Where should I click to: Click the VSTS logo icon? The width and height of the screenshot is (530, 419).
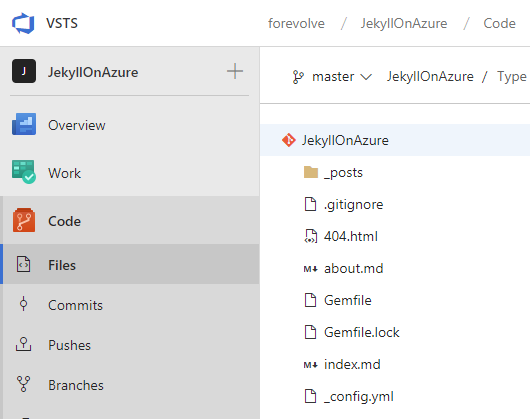23,23
